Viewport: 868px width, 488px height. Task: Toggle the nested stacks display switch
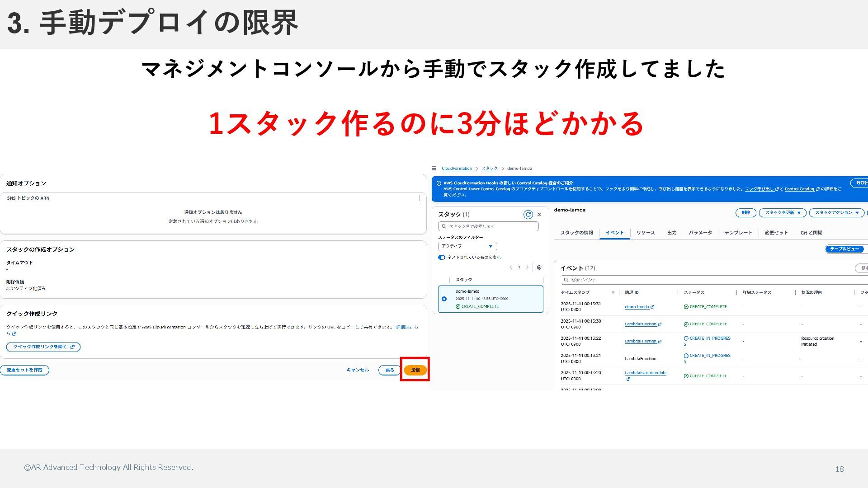click(x=442, y=258)
